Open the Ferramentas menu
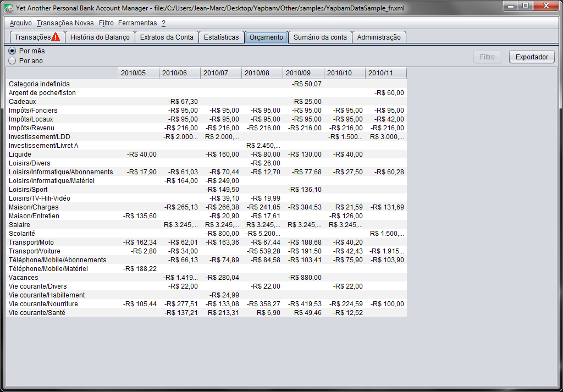This screenshot has width=563, height=392. point(137,23)
